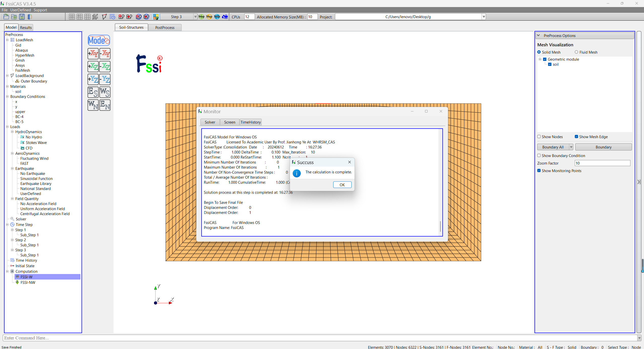The height and width of the screenshot is (349, 644).
Task: Click the green Step icon
Action: [x=201, y=17]
